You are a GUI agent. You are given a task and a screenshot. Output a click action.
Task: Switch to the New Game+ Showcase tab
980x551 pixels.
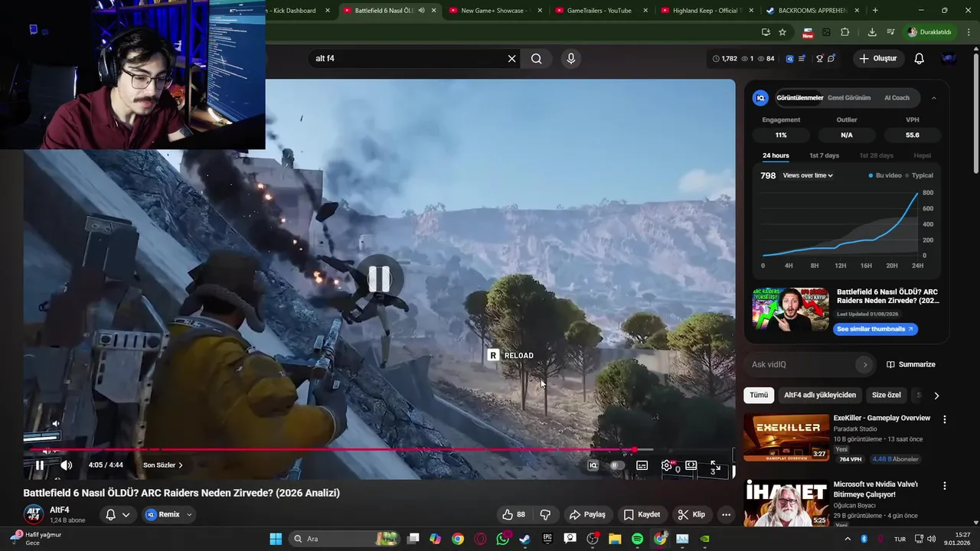click(x=493, y=11)
